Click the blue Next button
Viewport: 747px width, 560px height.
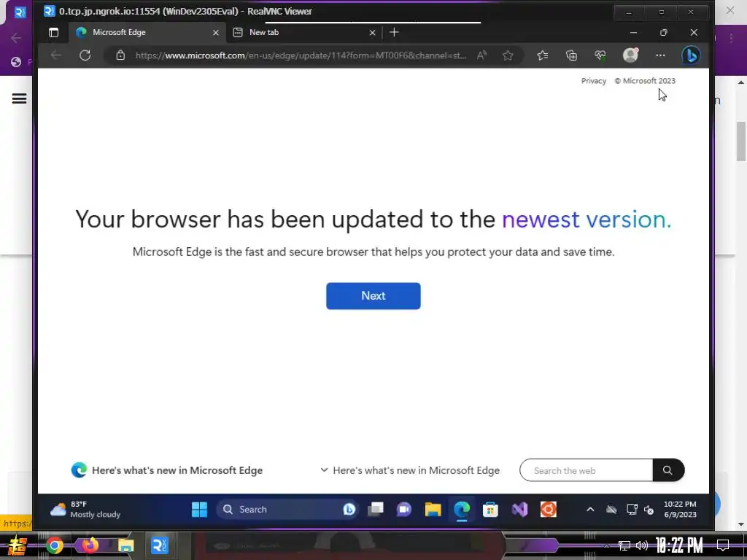coord(373,296)
